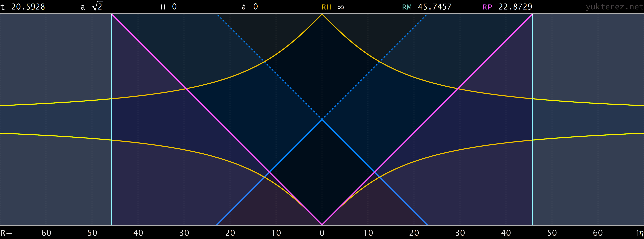Click the magenta RP = 22.8729 value
Viewport: 644px width, 239px height.
(x=507, y=7)
